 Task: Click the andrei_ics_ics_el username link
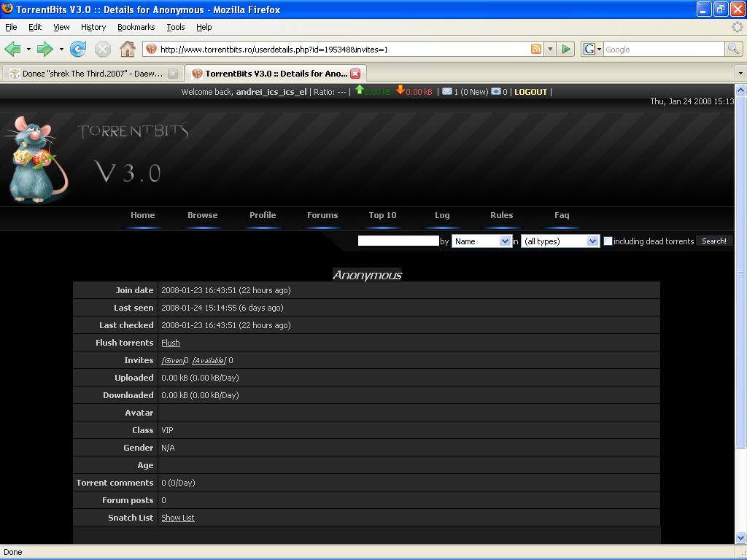(271, 92)
